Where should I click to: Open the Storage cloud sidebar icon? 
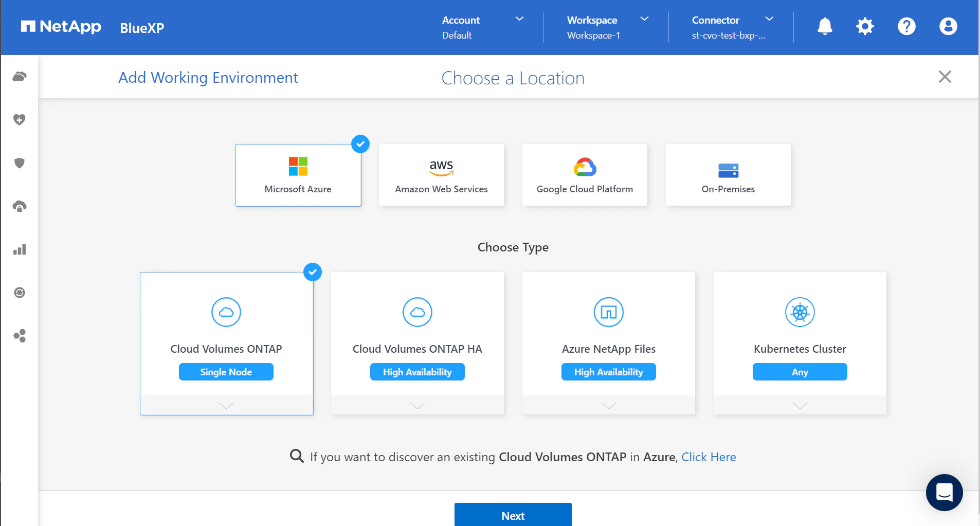pos(20,77)
